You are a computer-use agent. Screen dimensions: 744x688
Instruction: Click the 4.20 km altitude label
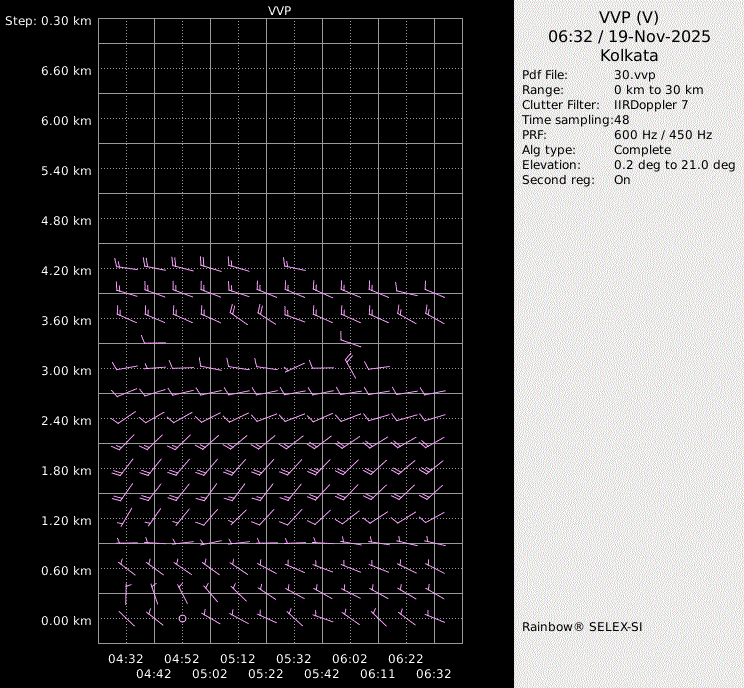pyautogui.click(x=66, y=271)
